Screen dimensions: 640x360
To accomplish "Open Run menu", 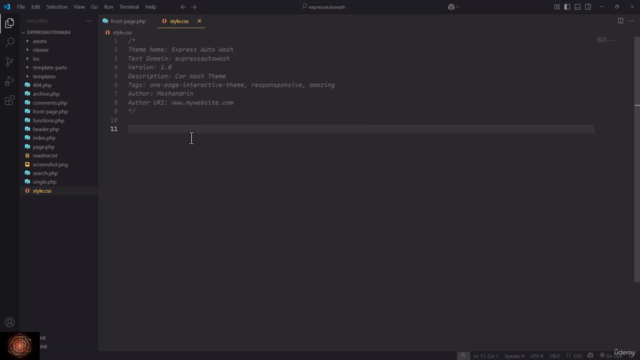I will [109, 7].
